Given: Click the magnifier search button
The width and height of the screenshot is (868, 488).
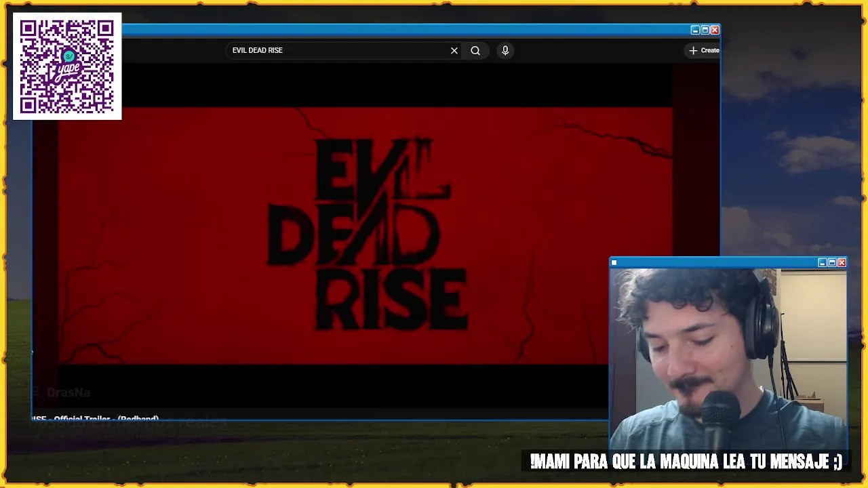Looking at the screenshot, I should (x=475, y=50).
